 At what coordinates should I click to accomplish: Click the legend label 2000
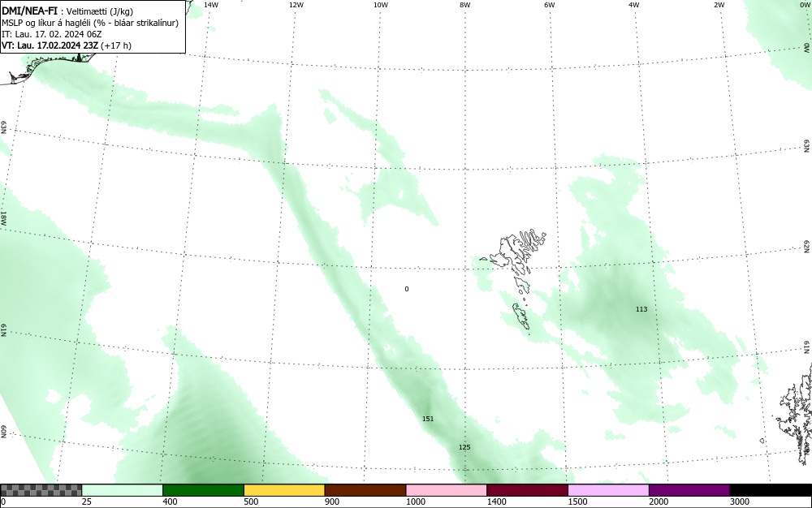point(659,502)
